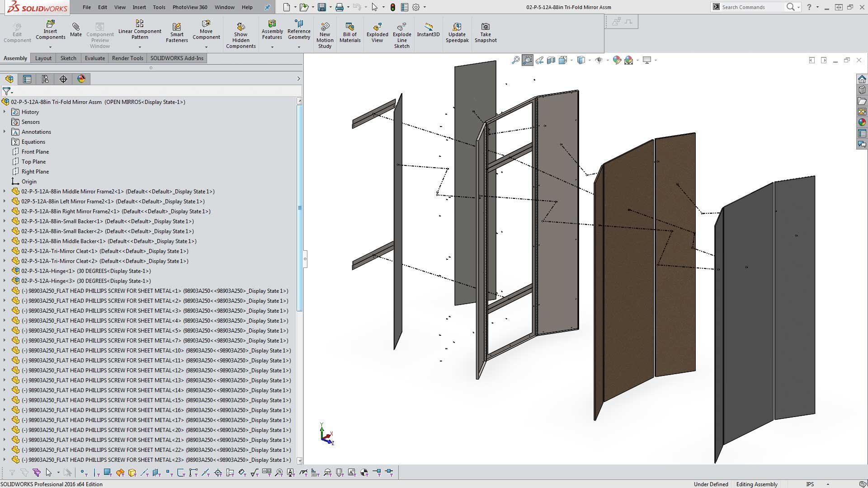Expand Middle Mirror Frame2<1> component
This screenshot has height=488, width=868.
5,191
